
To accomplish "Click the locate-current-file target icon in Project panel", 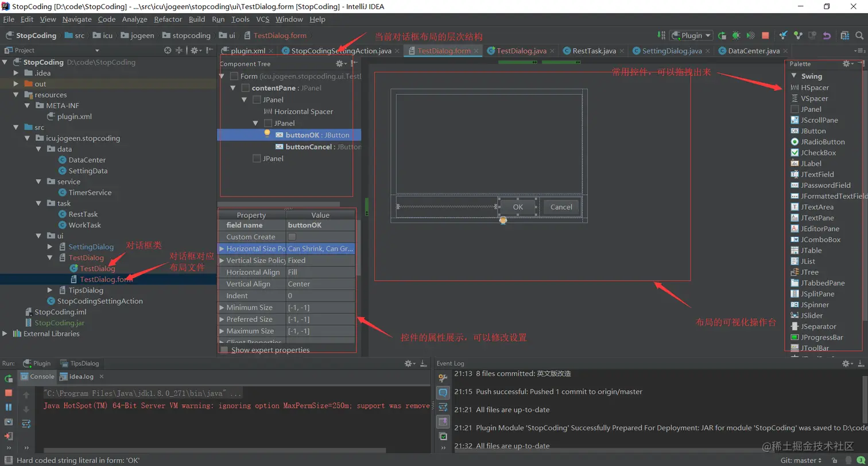I will coord(167,51).
